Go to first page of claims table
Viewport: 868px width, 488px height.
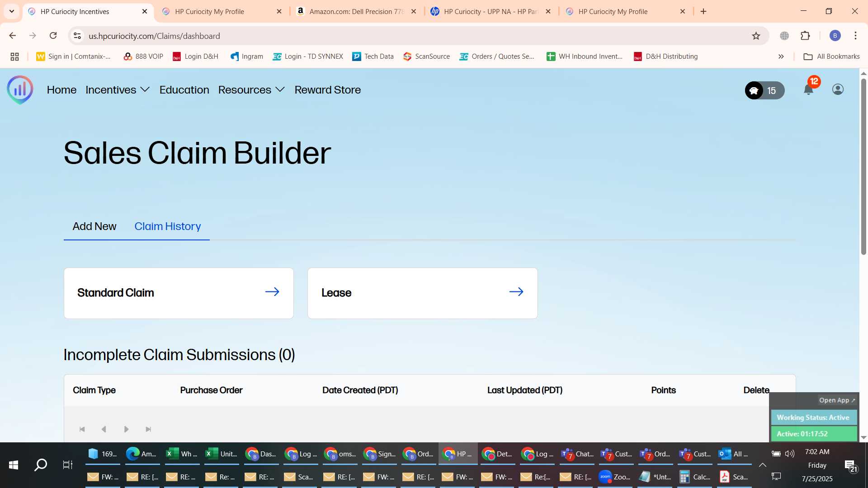82,429
